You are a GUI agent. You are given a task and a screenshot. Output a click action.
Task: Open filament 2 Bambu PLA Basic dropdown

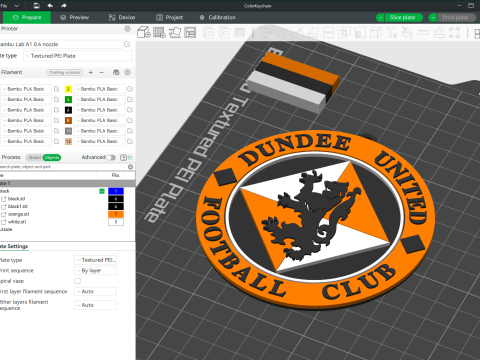click(x=99, y=89)
